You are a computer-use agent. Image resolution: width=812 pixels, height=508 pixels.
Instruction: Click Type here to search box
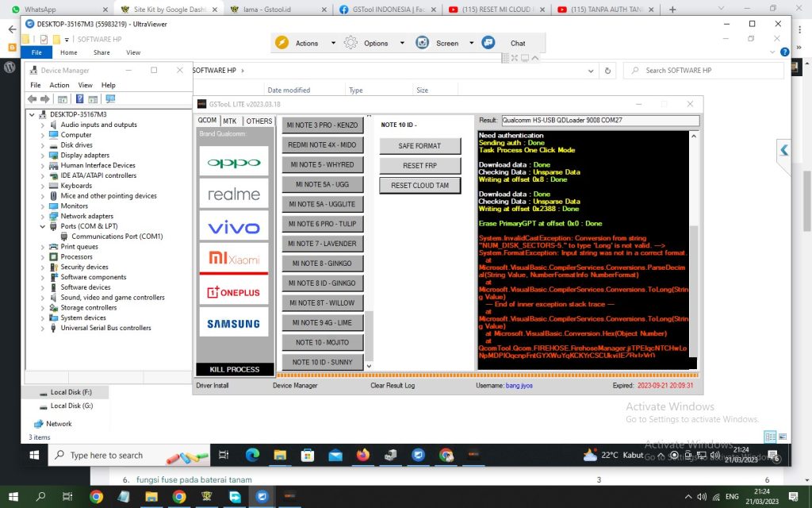click(x=129, y=455)
